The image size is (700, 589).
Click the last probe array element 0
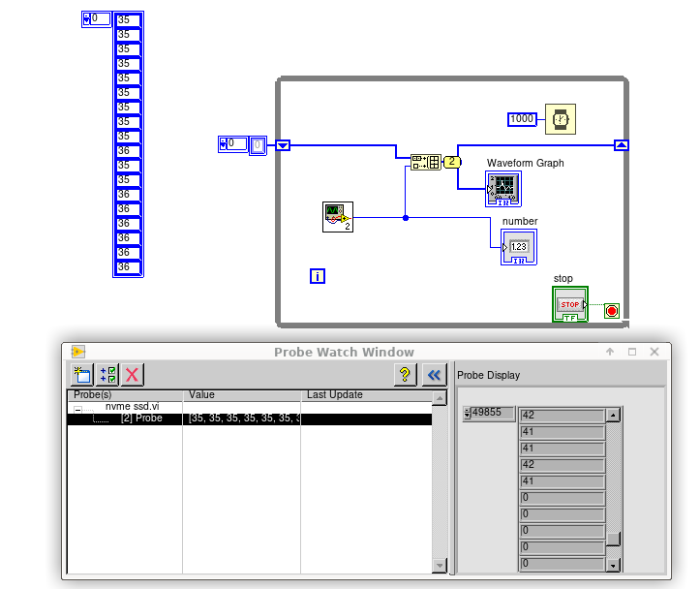(563, 564)
